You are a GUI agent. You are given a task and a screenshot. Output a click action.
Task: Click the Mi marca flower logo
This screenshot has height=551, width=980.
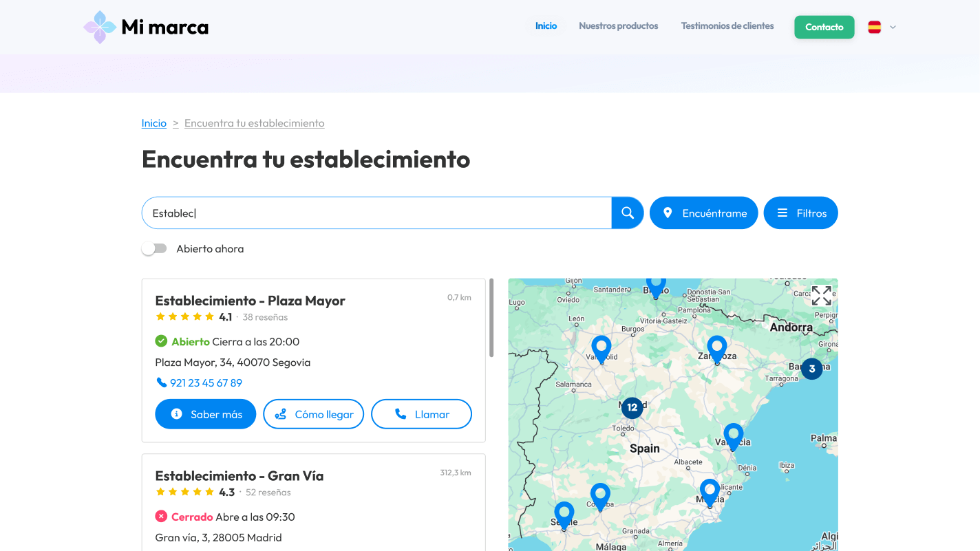[x=100, y=27]
